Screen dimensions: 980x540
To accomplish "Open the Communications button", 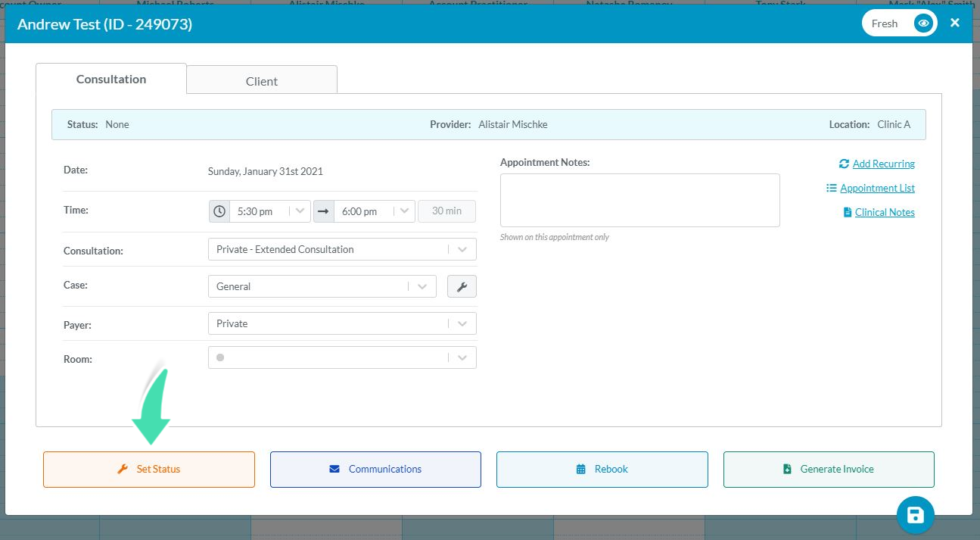I will pos(375,470).
